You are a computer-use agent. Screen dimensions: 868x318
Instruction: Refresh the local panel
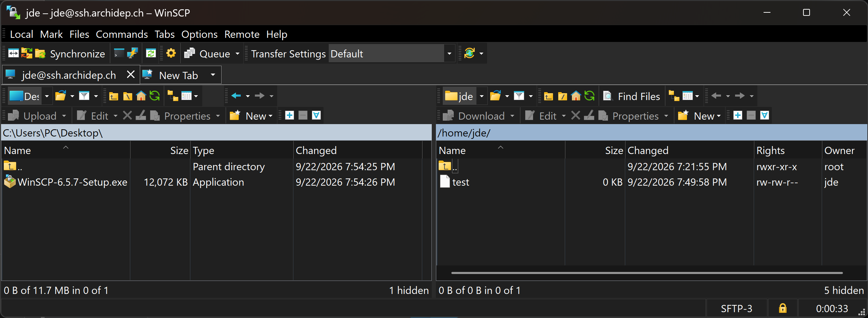(x=155, y=96)
